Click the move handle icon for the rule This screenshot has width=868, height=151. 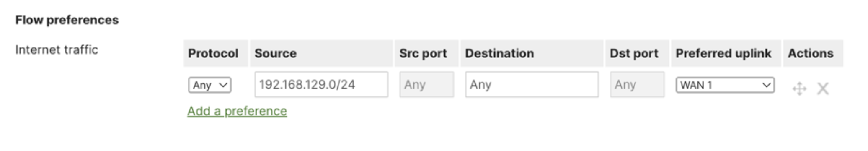click(799, 89)
